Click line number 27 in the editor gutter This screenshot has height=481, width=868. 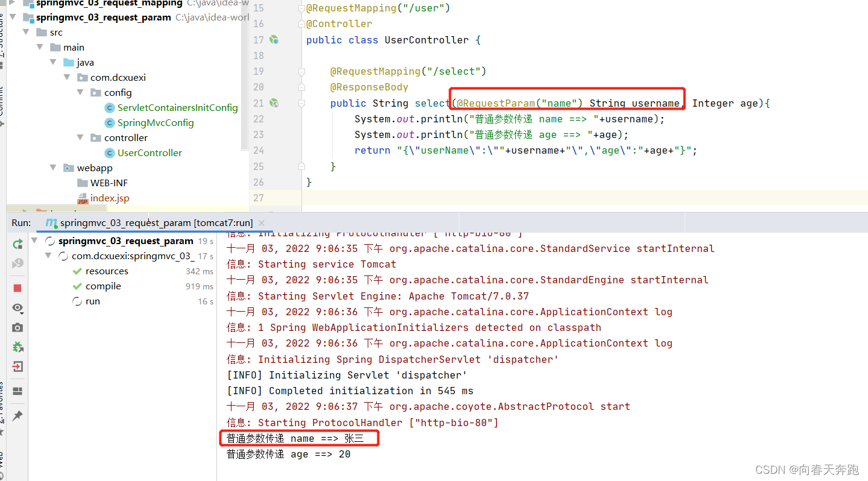click(x=259, y=198)
